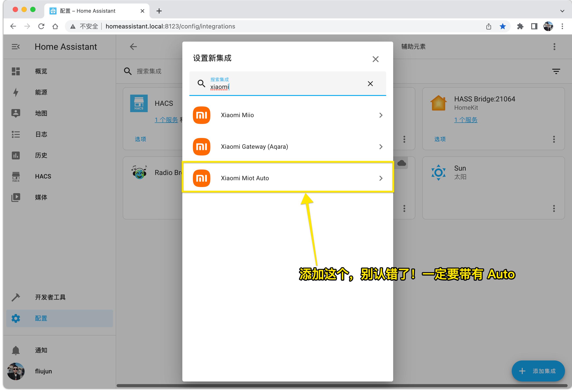Open the media sidebar icon
Viewport: 572px width, 392px height.
16,197
